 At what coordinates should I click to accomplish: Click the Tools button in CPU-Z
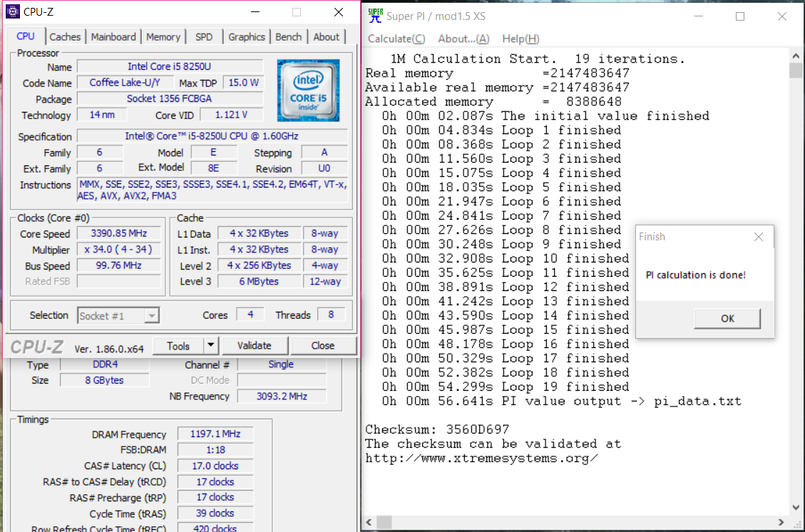click(x=178, y=346)
